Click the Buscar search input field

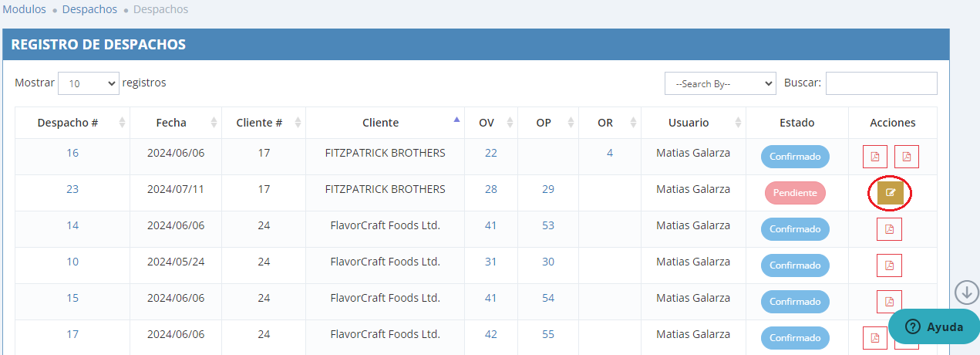tap(881, 83)
